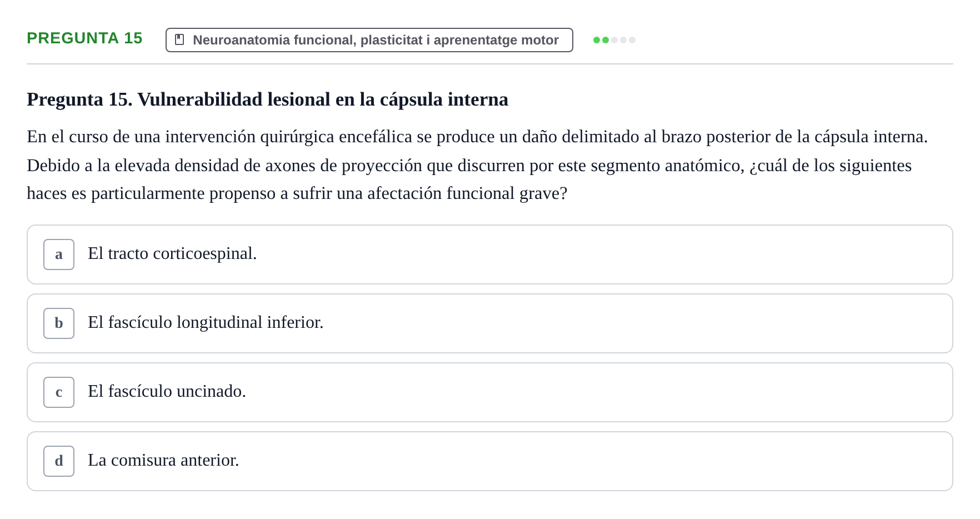Select answer b: El fascículo longitudinal inferior
Screen dimensions: 980x519
[x=489, y=323]
